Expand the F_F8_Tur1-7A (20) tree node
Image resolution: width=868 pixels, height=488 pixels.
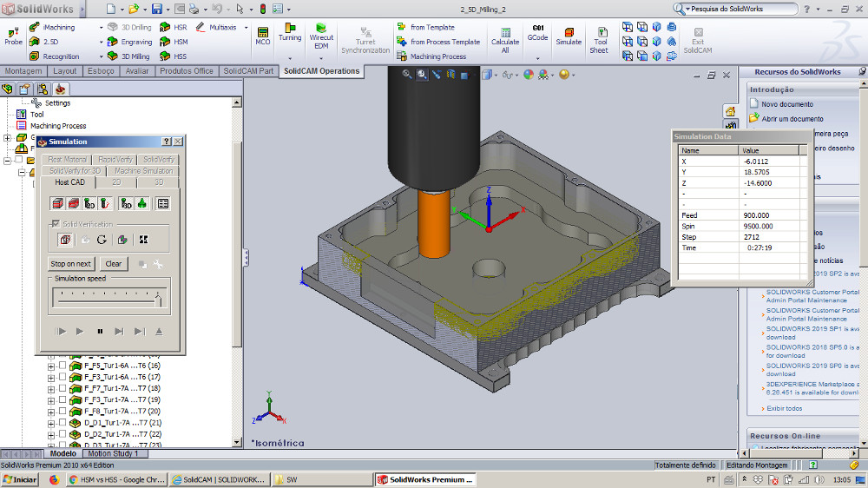(51, 412)
